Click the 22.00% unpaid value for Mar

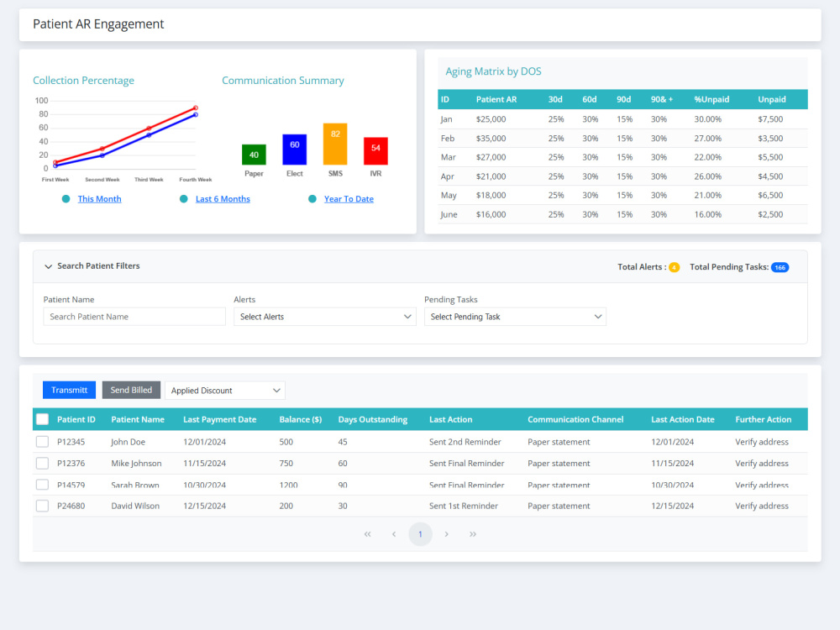pos(707,158)
